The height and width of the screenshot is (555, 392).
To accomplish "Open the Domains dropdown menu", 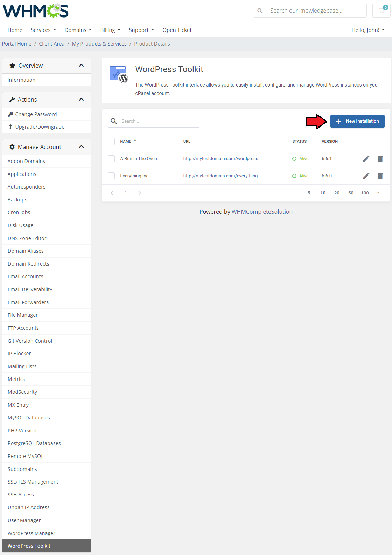I will pyautogui.click(x=78, y=30).
